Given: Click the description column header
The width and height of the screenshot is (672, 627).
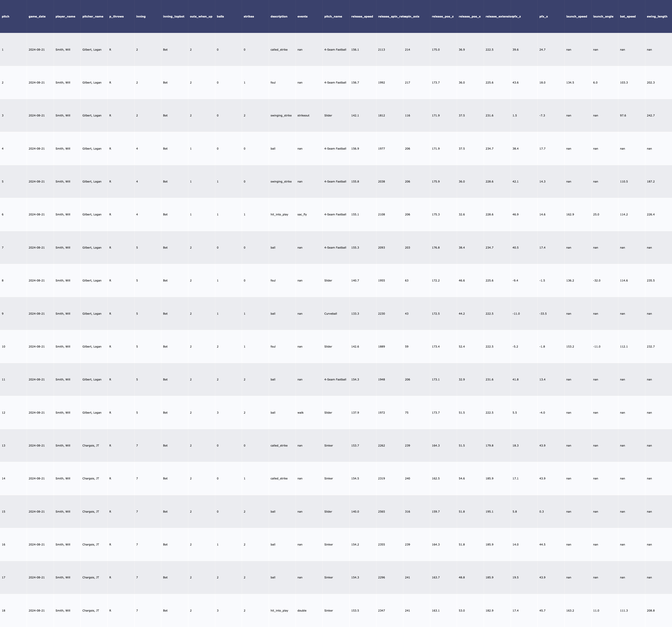Looking at the screenshot, I should pos(279,17).
